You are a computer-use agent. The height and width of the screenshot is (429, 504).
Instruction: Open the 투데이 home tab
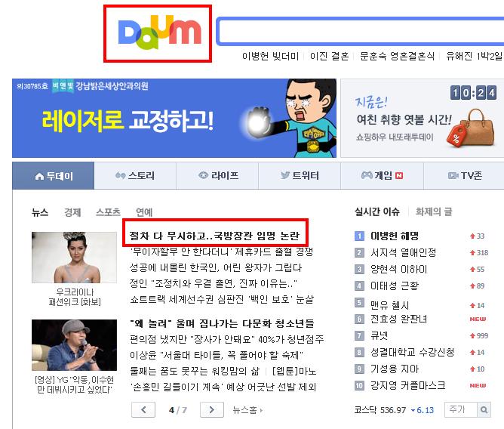[54, 176]
